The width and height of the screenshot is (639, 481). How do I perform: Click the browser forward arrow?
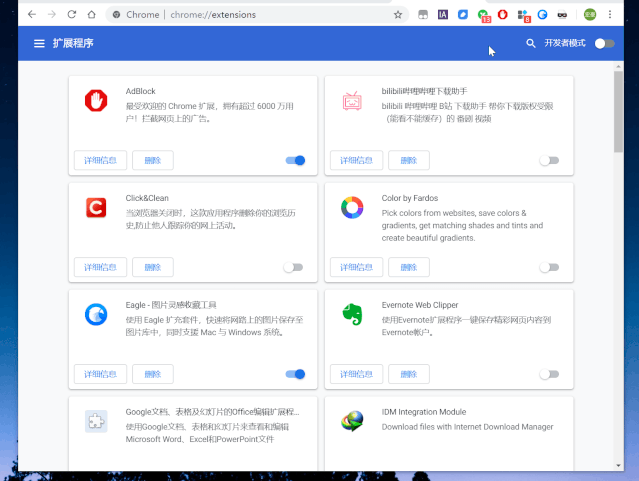point(52,15)
